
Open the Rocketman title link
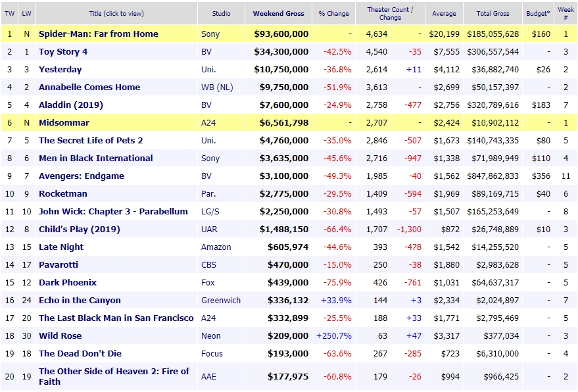tap(63, 193)
